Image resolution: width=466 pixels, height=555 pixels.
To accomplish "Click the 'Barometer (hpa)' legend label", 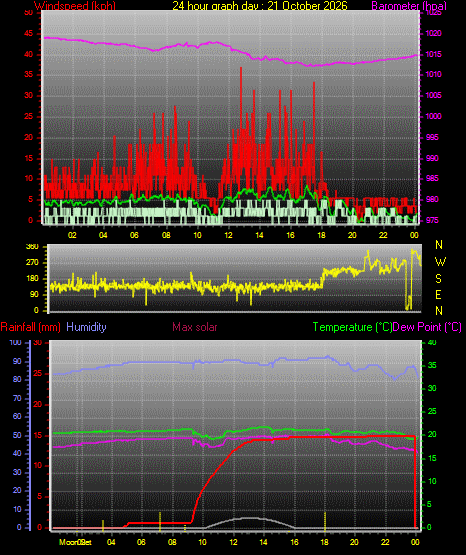I will (409, 5).
